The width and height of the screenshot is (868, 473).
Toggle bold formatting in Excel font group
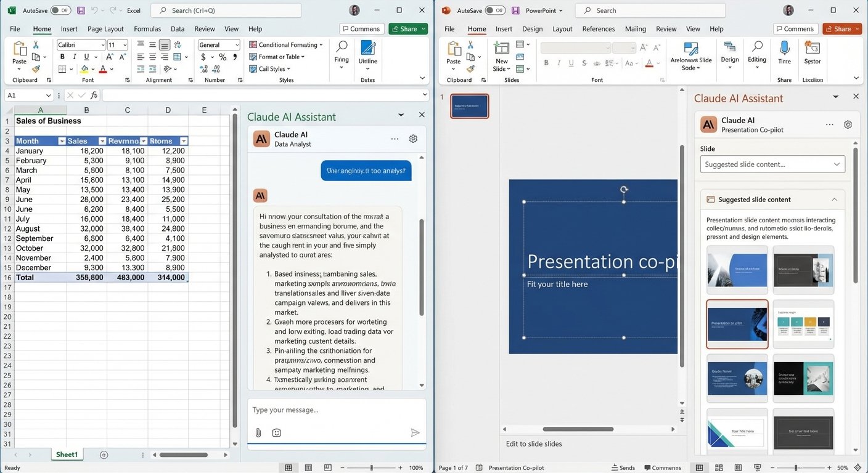coord(62,57)
